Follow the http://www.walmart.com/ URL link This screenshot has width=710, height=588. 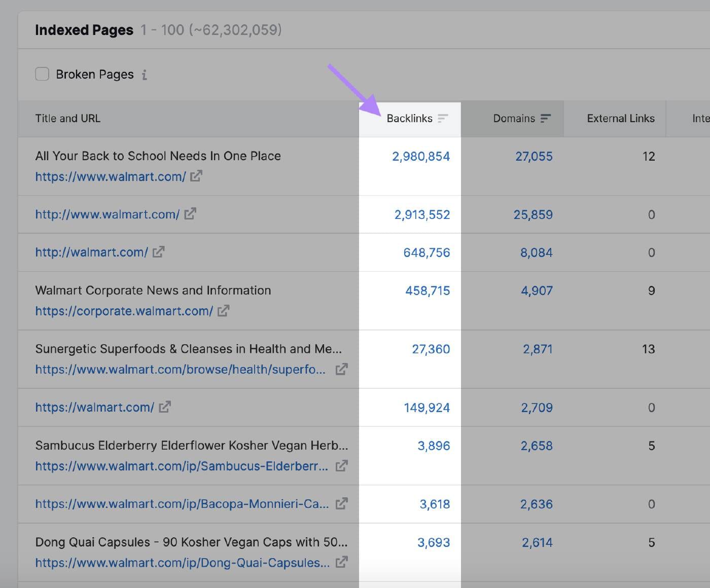point(108,214)
